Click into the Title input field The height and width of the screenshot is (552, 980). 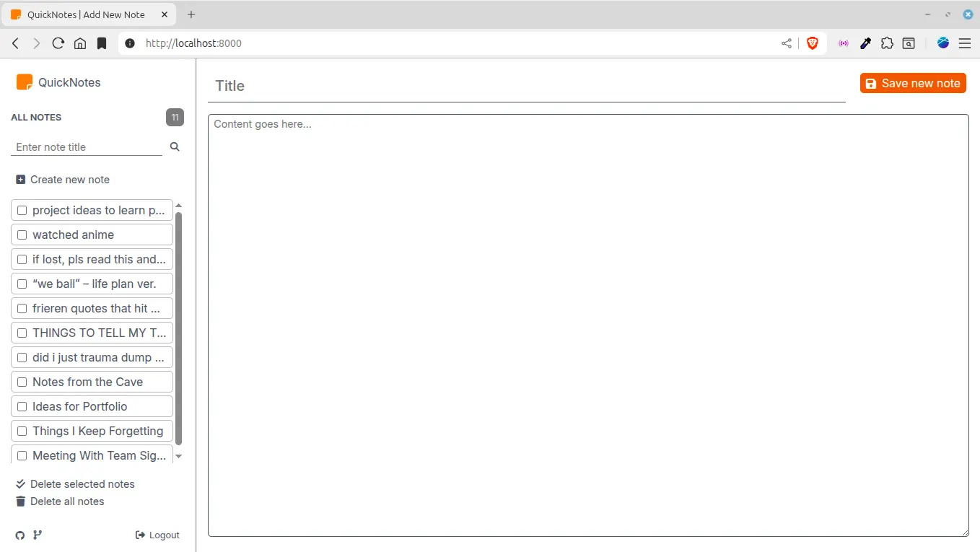(x=505, y=86)
